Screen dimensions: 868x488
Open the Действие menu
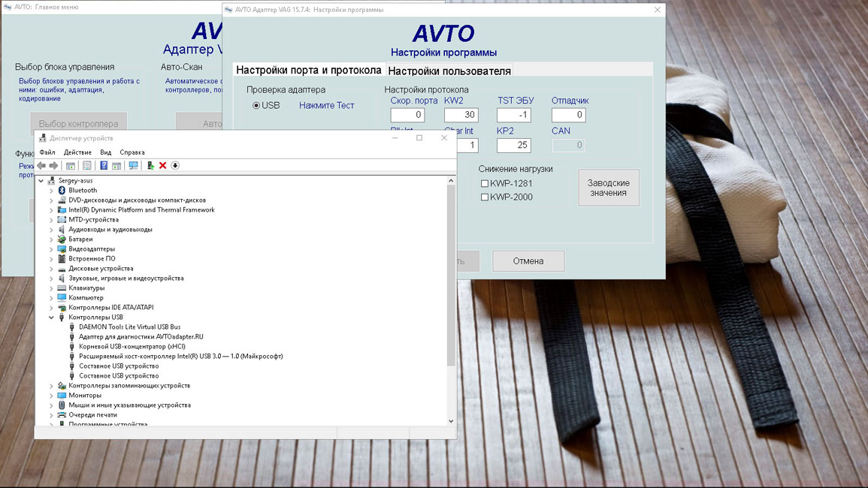tap(77, 152)
